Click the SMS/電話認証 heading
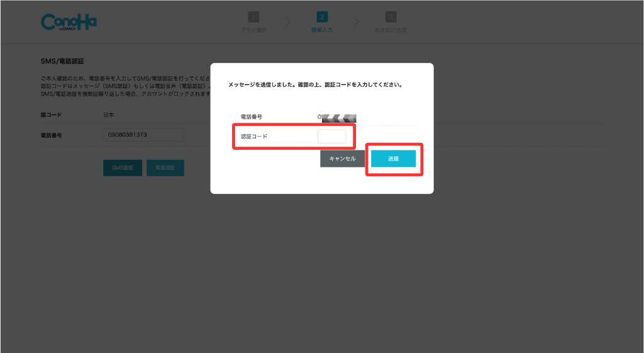Viewport: 644px width, 353px height. coord(62,61)
